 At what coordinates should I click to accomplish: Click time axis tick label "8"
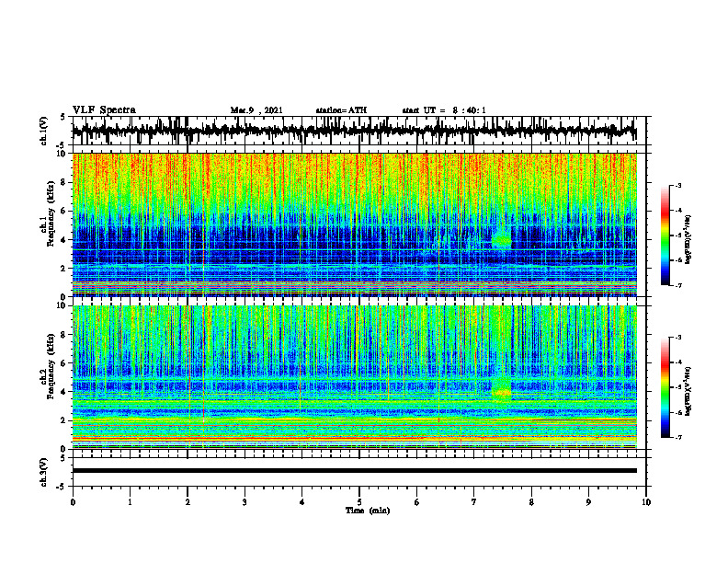click(531, 502)
